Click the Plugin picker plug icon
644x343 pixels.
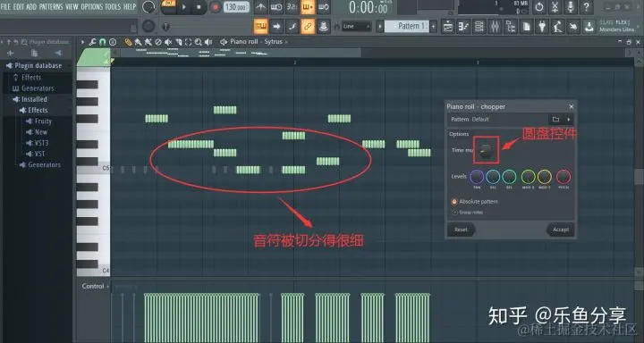pos(542,27)
